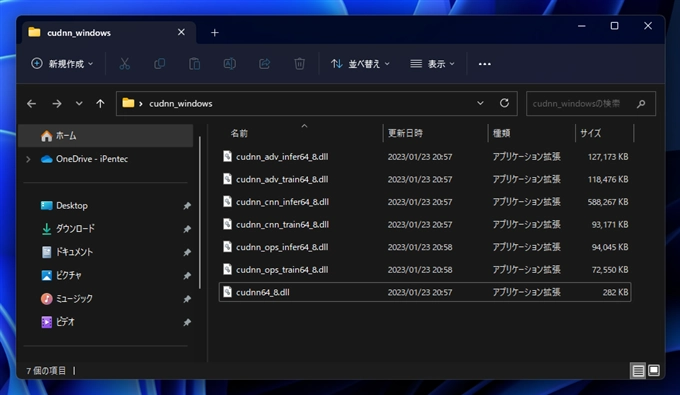
Task: Select ホーム in navigation pane
Action: [x=106, y=136]
